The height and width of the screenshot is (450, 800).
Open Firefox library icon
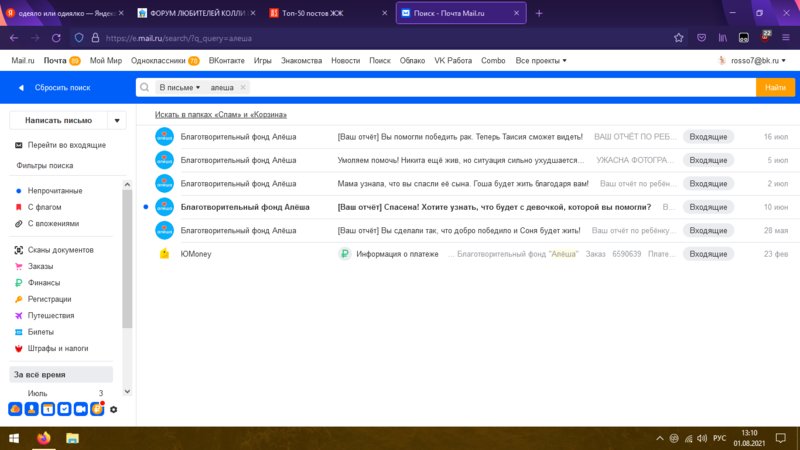[722, 38]
